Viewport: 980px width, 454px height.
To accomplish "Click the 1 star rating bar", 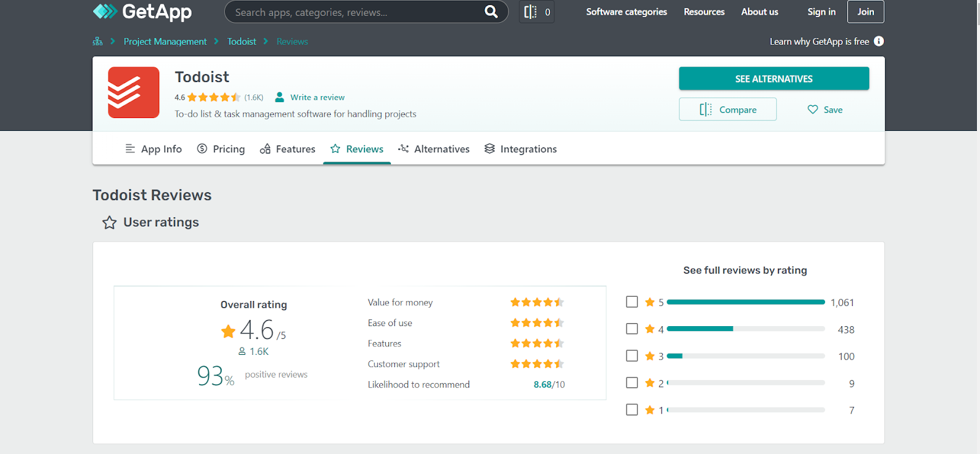I will (x=746, y=409).
